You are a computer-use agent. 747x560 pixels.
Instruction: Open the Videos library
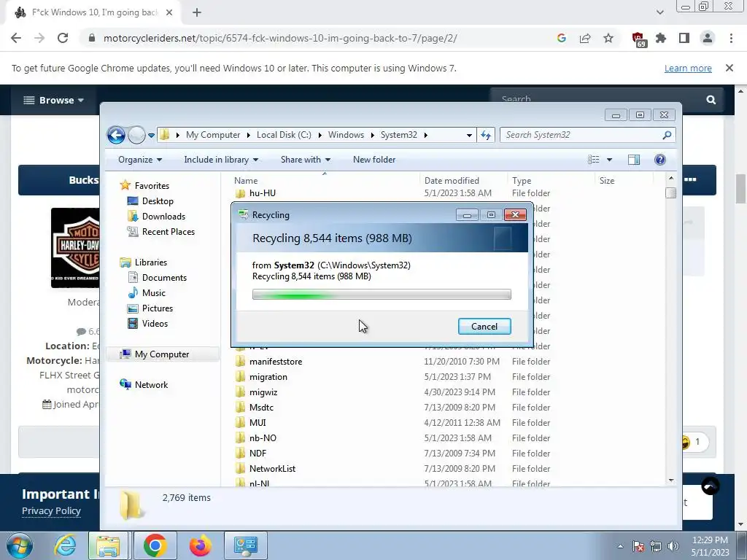(x=155, y=323)
